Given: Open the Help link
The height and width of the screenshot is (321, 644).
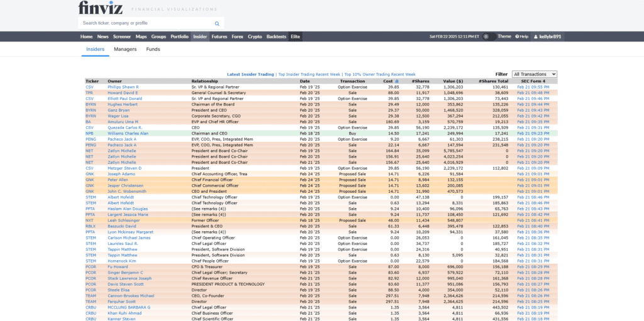Looking at the screenshot, I should [521, 36].
